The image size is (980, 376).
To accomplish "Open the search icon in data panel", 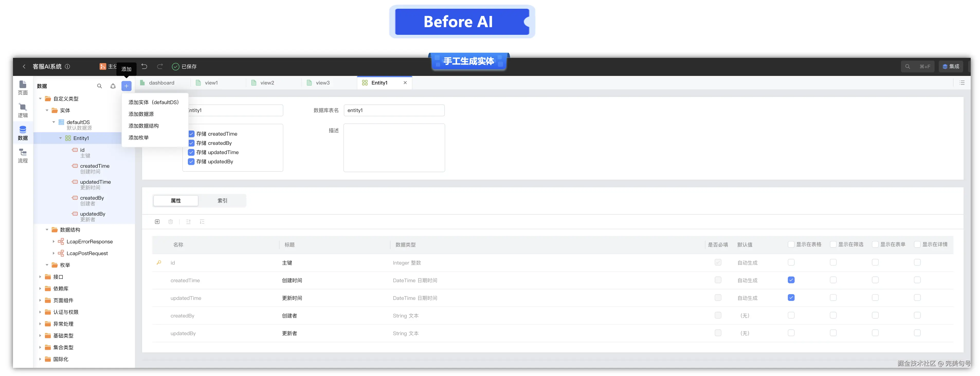I will [100, 86].
